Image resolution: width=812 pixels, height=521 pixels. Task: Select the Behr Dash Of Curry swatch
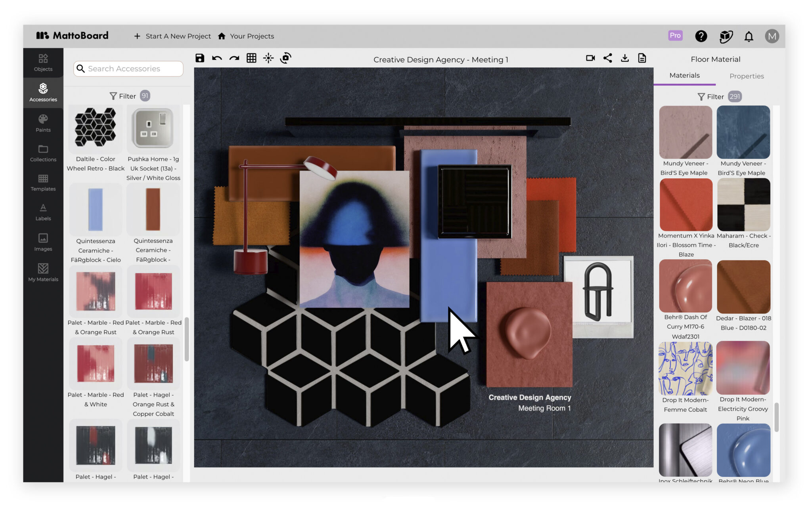click(x=685, y=285)
